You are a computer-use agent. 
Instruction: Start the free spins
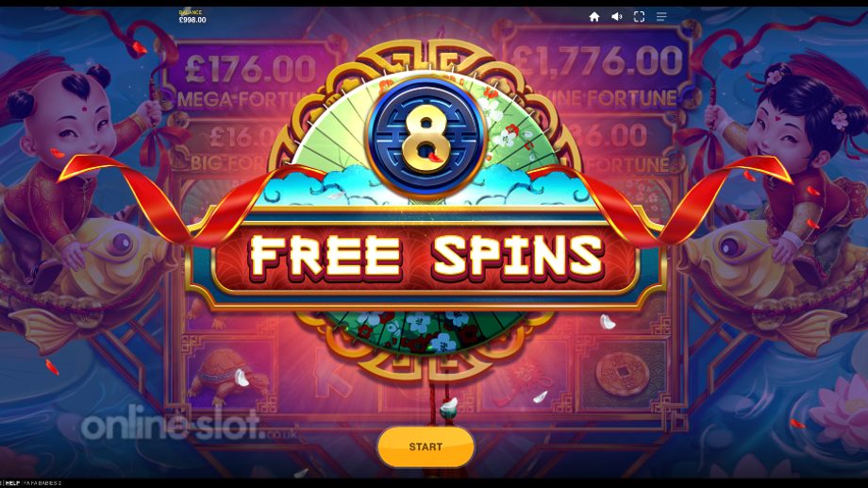(x=426, y=446)
